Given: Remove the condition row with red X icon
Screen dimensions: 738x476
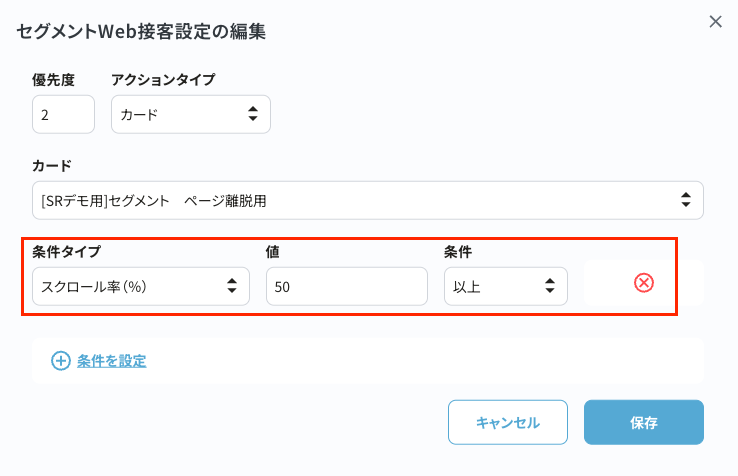Looking at the screenshot, I should pos(644,283).
